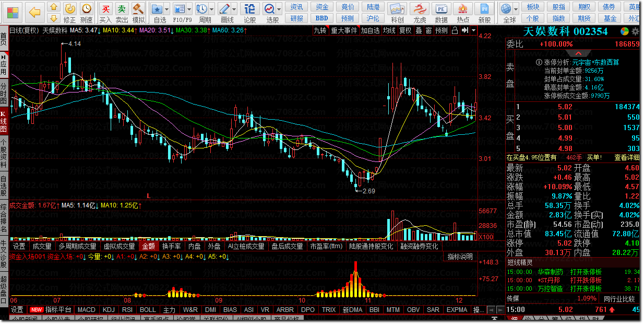The image size is (644, 324).
Task: Click the back arrow icon in toolbar
Action: click(34, 11)
